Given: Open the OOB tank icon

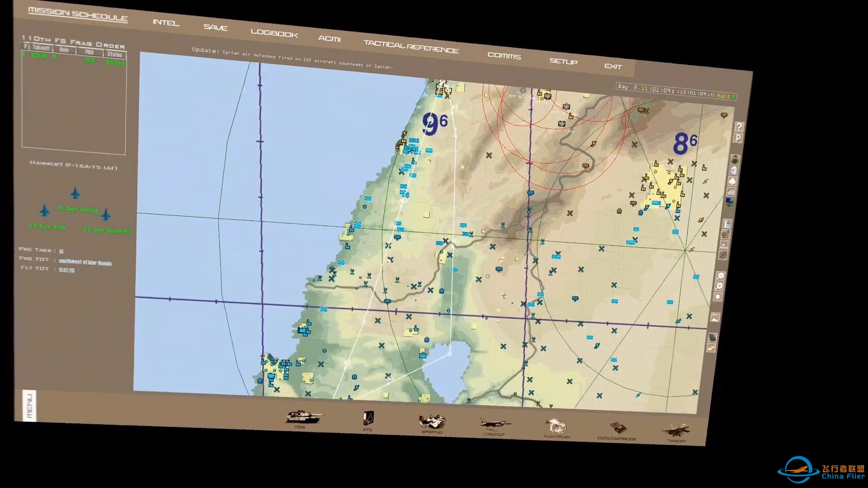Looking at the screenshot, I should tap(304, 417).
